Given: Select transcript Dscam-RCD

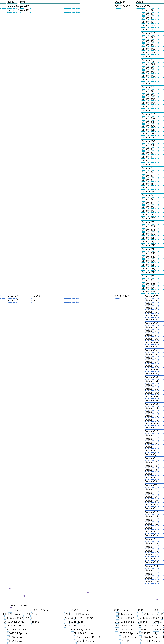Looking at the screenshot, I should pyautogui.click(x=143, y=6).
